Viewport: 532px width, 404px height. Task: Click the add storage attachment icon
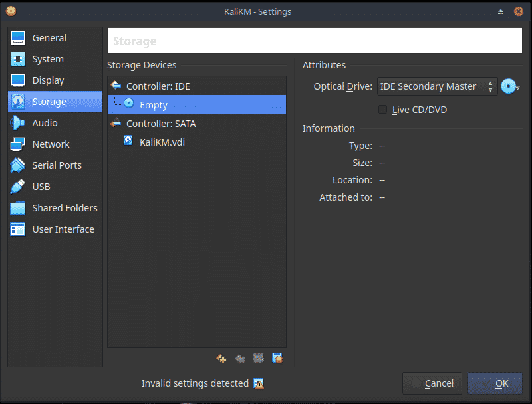coord(259,359)
